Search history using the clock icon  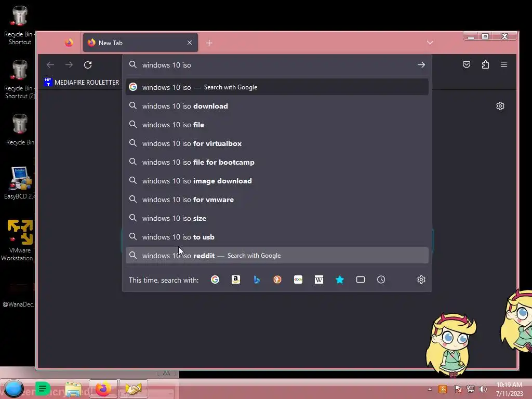[x=381, y=280]
